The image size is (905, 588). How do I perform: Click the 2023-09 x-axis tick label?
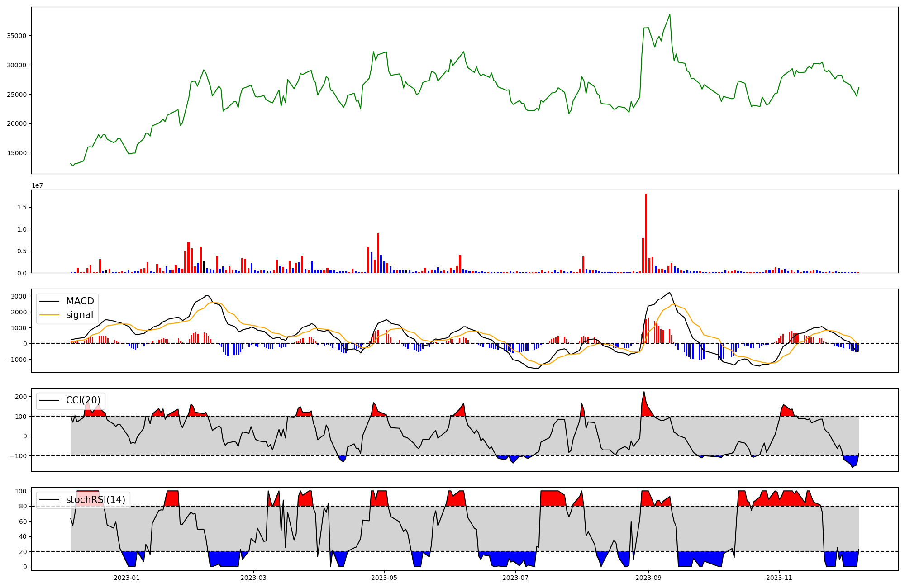tap(648, 578)
